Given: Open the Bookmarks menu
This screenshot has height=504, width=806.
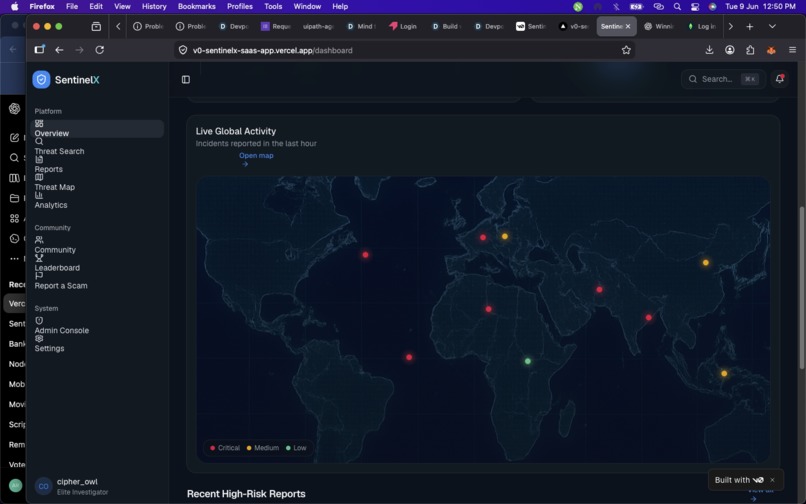Looking at the screenshot, I should (x=196, y=6).
